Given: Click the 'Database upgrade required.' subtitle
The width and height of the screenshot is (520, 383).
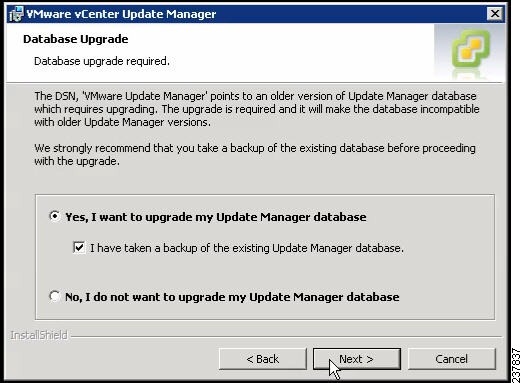Looking at the screenshot, I should point(102,61).
